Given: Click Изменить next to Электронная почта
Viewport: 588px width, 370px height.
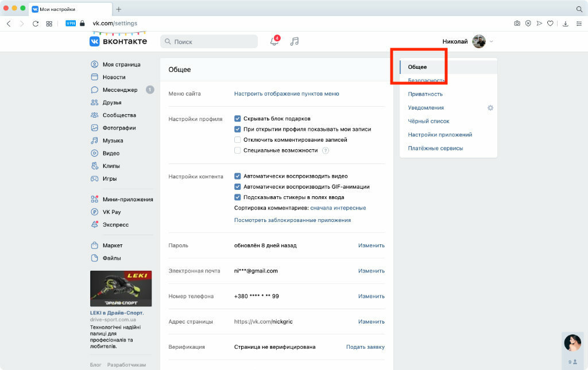Looking at the screenshot, I should 372,271.
